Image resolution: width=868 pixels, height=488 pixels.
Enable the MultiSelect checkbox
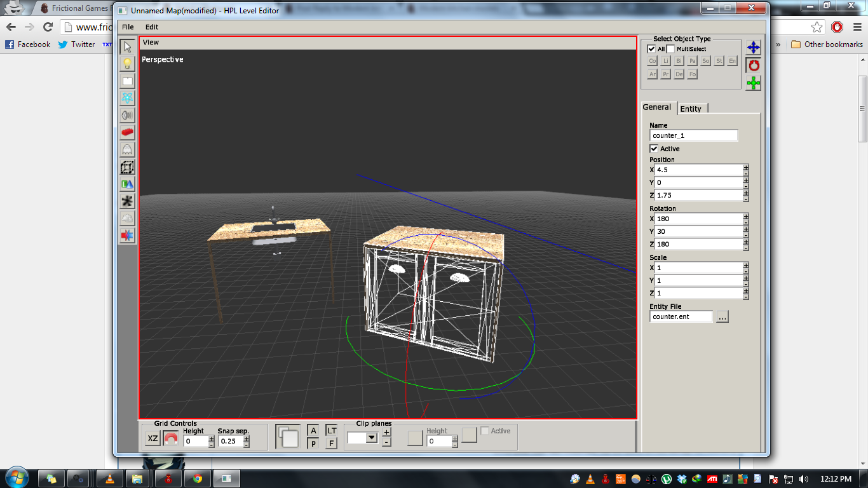pos(670,49)
